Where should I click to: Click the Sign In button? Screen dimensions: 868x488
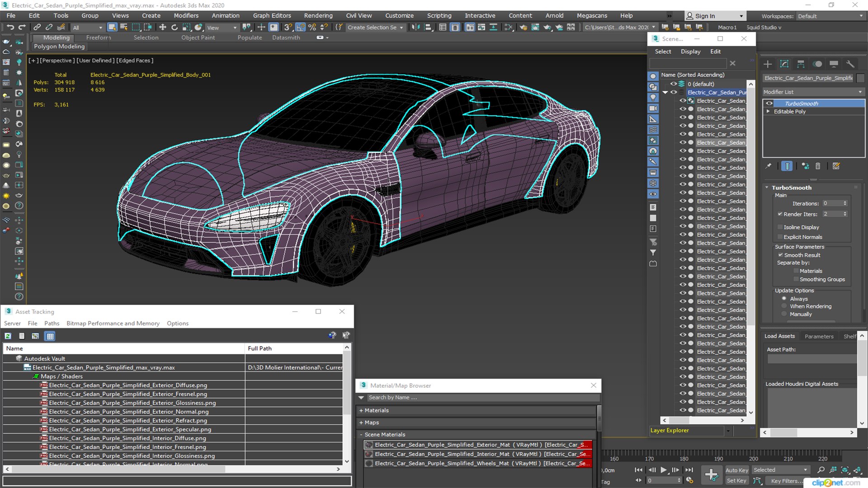(x=715, y=16)
